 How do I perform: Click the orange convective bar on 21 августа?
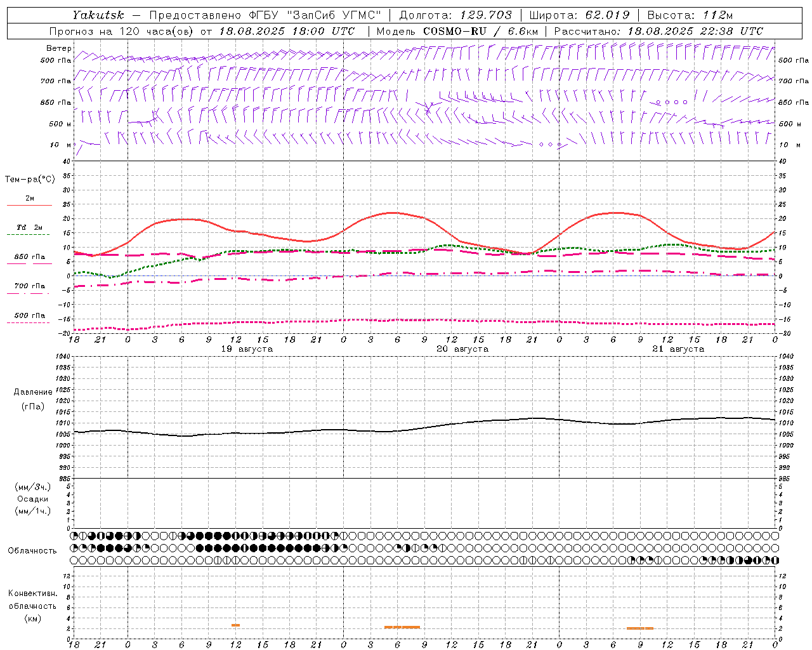pos(640,628)
